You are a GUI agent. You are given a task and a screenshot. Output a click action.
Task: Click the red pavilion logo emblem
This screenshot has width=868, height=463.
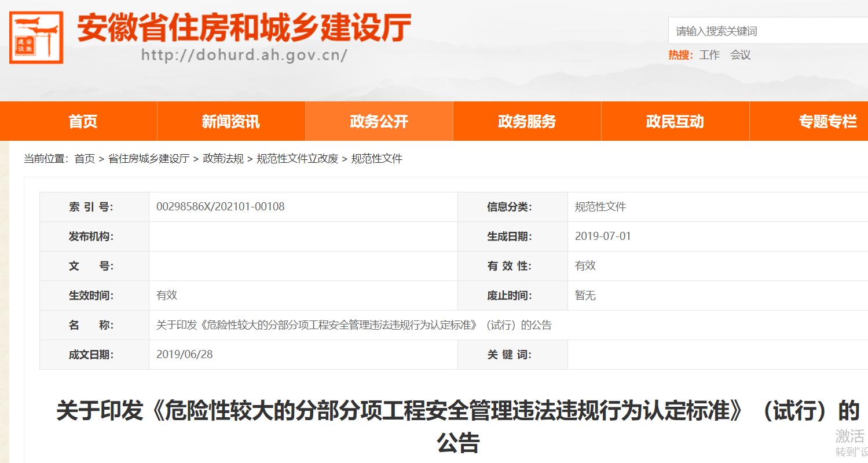click(35, 37)
